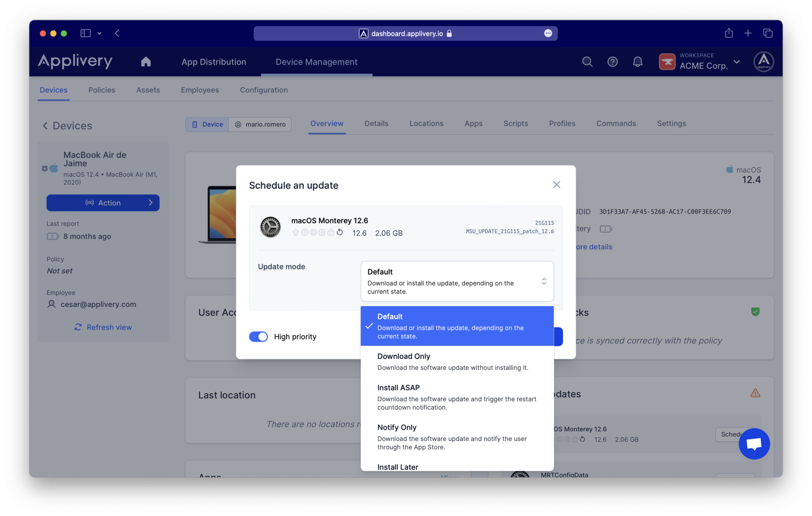Viewport: 812px width, 516px height.
Task: Click the Applivery home icon in the navbar
Action: pyautogui.click(x=146, y=62)
